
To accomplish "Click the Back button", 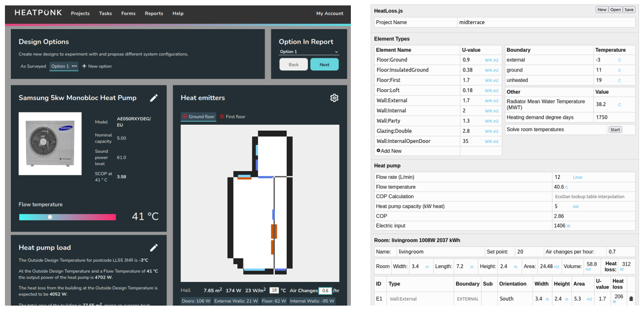I will pos(294,65).
